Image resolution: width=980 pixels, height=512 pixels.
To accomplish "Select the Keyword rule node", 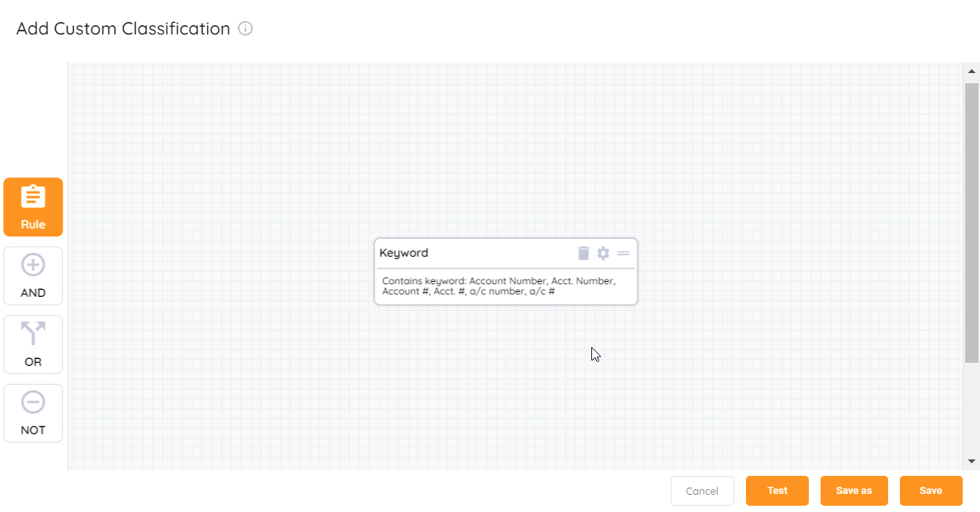I will pyautogui.click(x=506, y=271).
